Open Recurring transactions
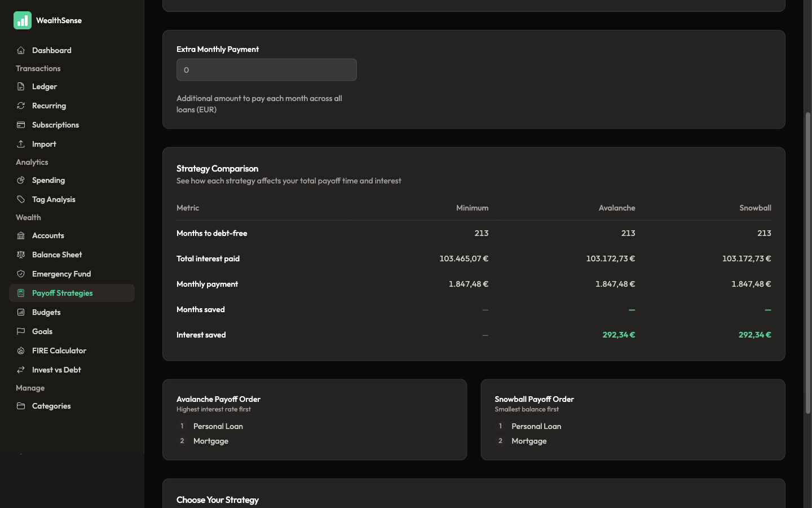The width and height of the screenshot is (812, 508). pos(72,106)
